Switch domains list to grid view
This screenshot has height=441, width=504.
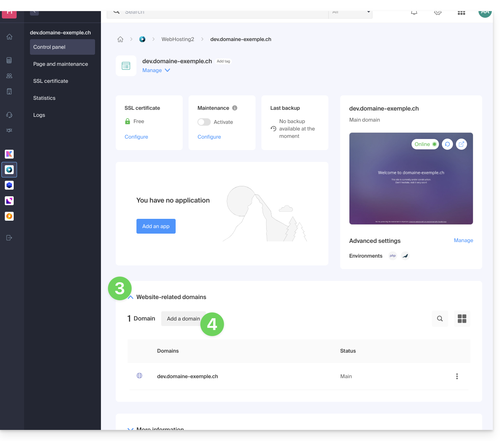(x=462, y=319)
